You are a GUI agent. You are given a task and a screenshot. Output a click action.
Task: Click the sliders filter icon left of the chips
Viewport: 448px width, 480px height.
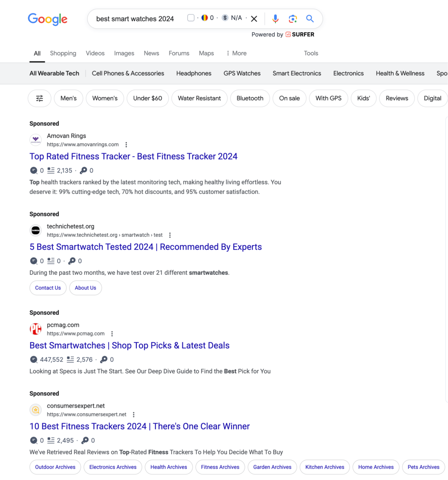(39, 98)
